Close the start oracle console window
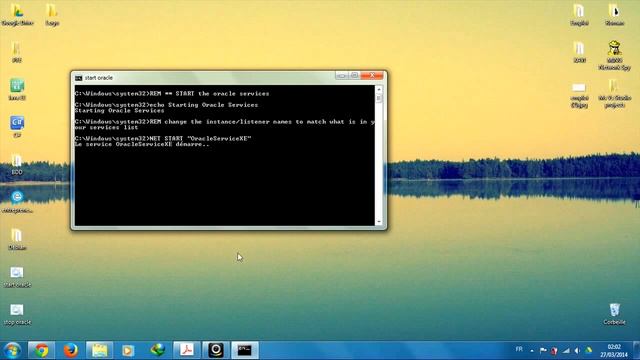Viewport: 640px width, 360px height. coord(372,76)
